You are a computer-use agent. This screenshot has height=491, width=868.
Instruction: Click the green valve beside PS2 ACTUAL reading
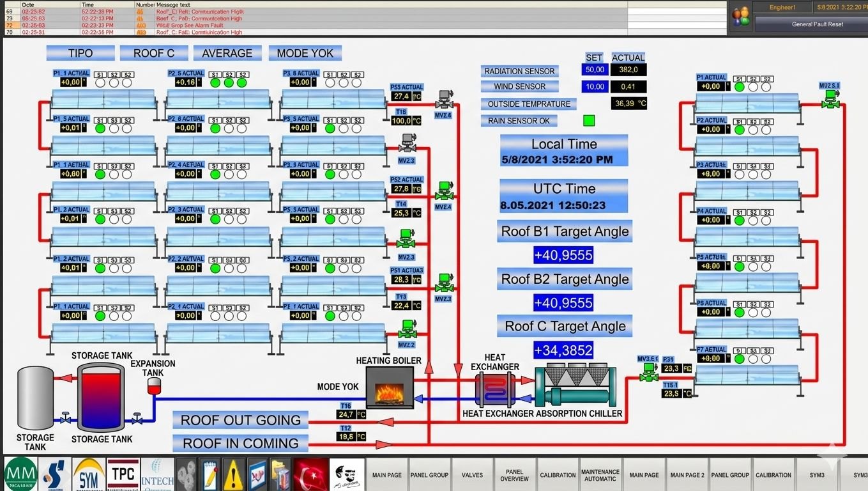point(444,190)
